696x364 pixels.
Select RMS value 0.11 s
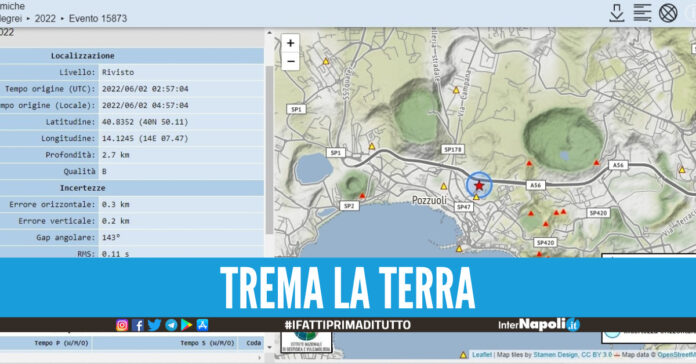[x=115, y=254]
